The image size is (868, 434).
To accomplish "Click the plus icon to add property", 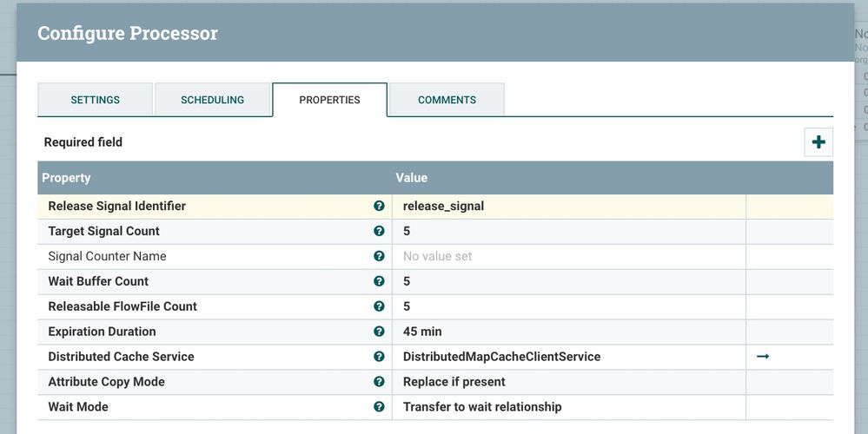I will 818,142.
